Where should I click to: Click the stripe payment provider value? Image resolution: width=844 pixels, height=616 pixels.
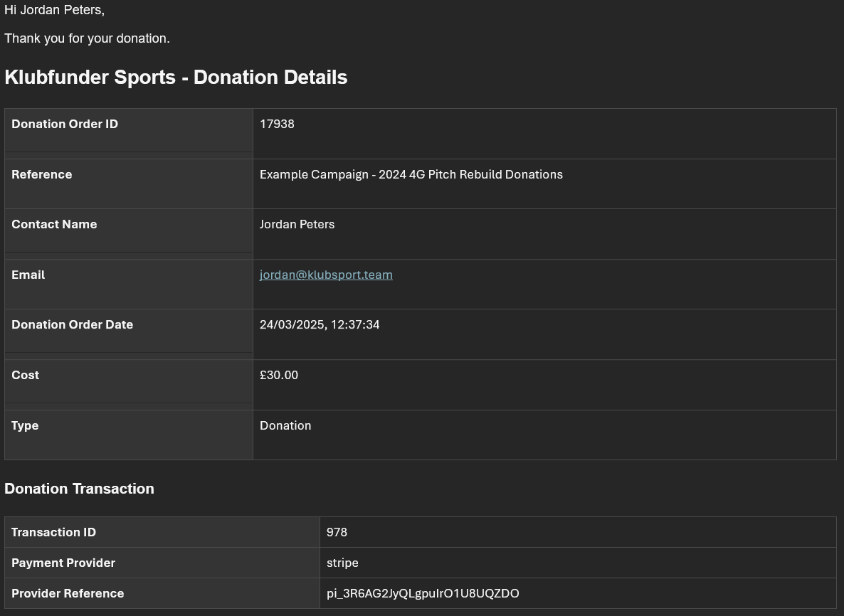pyautogui.click(x=342, y=563)
